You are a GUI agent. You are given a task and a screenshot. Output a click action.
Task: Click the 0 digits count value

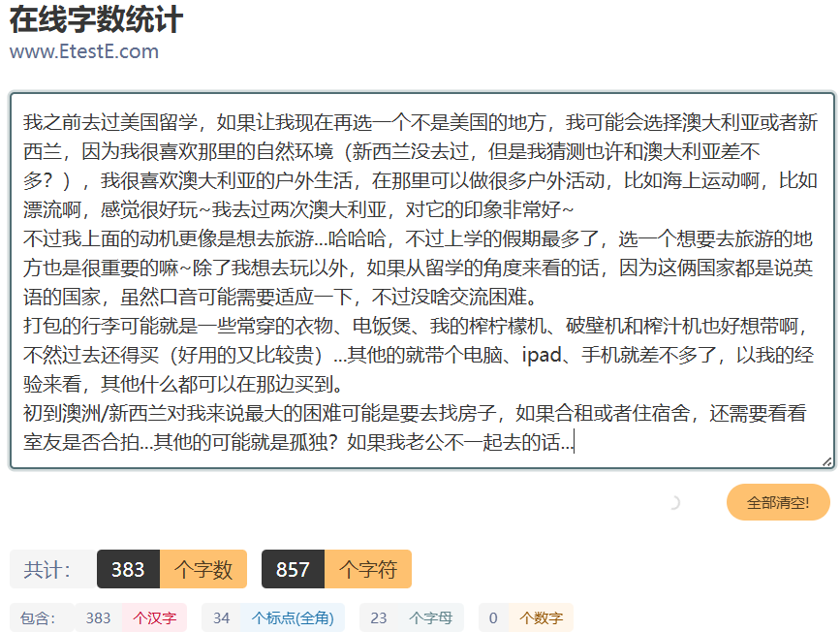pyautogui.click(x=493, y=617)
